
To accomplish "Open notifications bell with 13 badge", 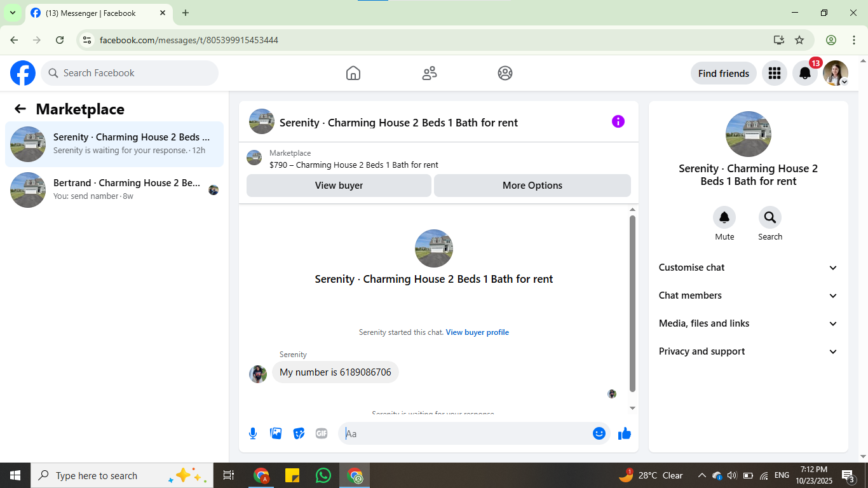I will [x=804, y=73].
